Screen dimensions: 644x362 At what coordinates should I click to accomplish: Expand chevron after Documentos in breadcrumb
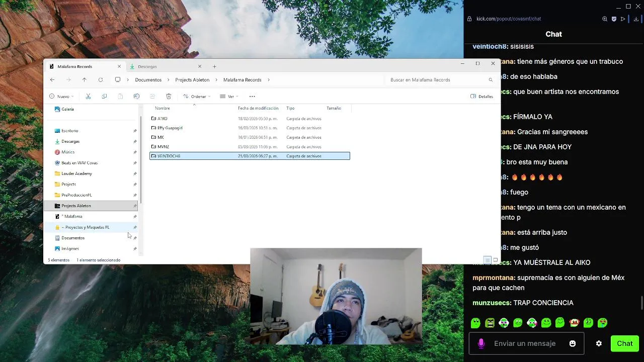point(169,80)
